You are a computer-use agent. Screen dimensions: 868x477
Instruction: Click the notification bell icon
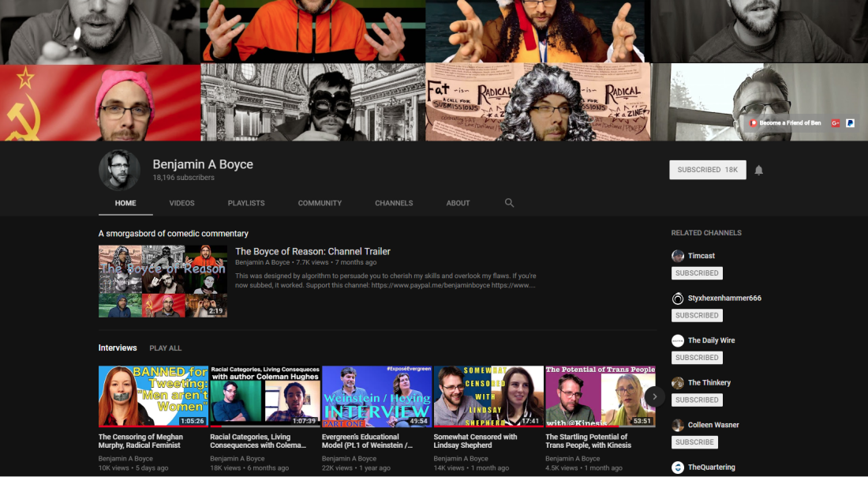pos(758,170)
